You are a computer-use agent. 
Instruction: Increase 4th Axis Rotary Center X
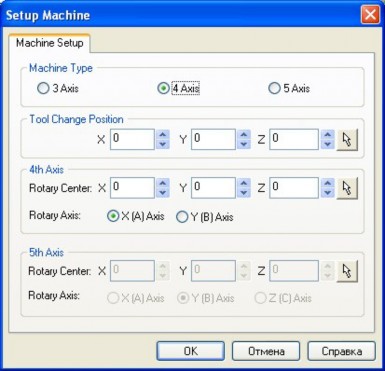(x=163, y=183)
